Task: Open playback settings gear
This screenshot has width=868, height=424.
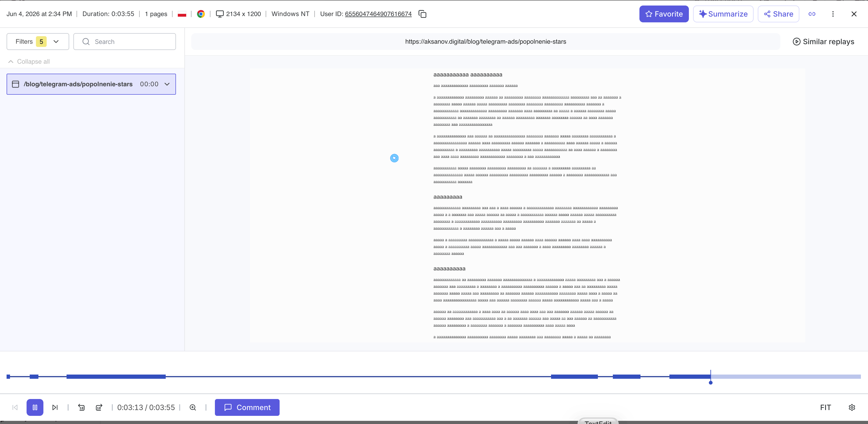Action: pyautogui.click(x=852, y=407)
